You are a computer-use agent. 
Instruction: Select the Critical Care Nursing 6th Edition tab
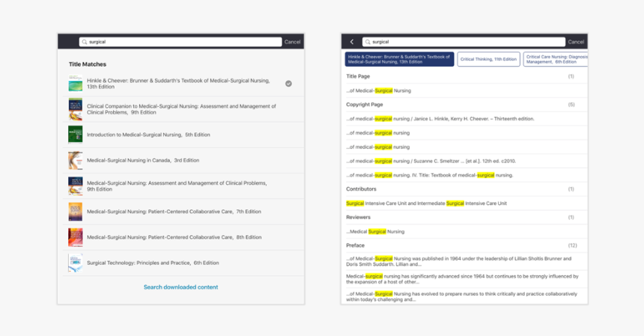(556, 59)
